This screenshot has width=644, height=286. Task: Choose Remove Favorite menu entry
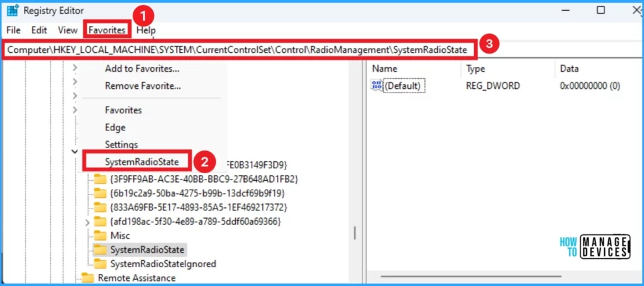143,86
